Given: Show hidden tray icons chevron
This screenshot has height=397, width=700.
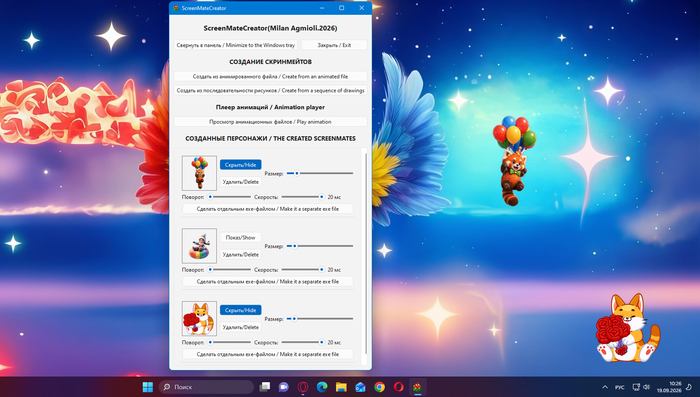Looking at the screenshot, I should [605, 387].
